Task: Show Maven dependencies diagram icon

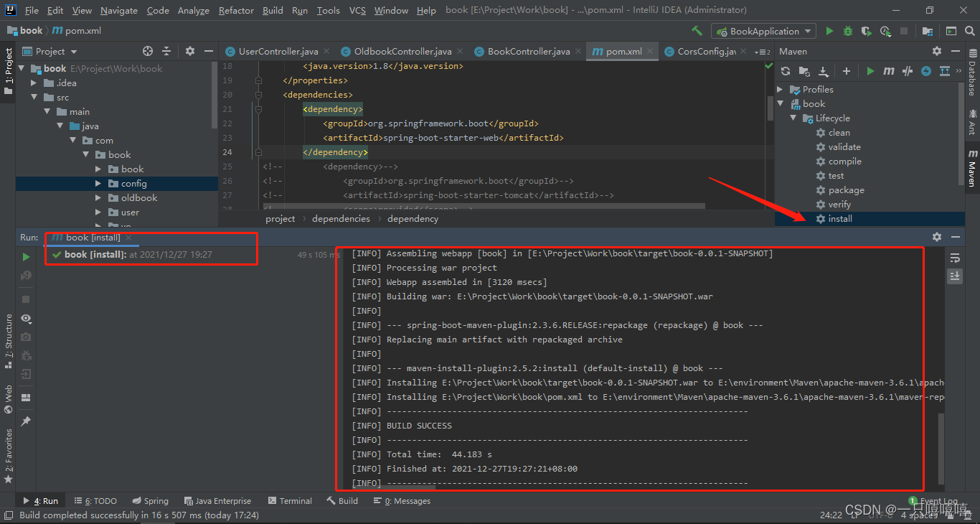Action: (x=945, y=71)
